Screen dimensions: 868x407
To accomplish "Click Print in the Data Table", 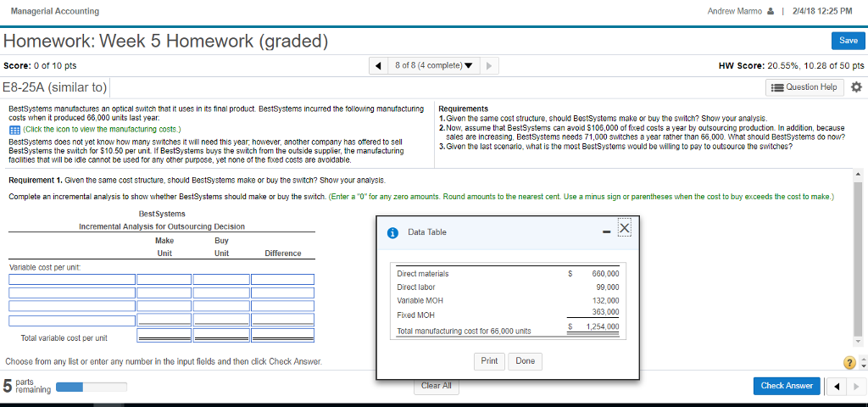I will (x=489, y=361).
